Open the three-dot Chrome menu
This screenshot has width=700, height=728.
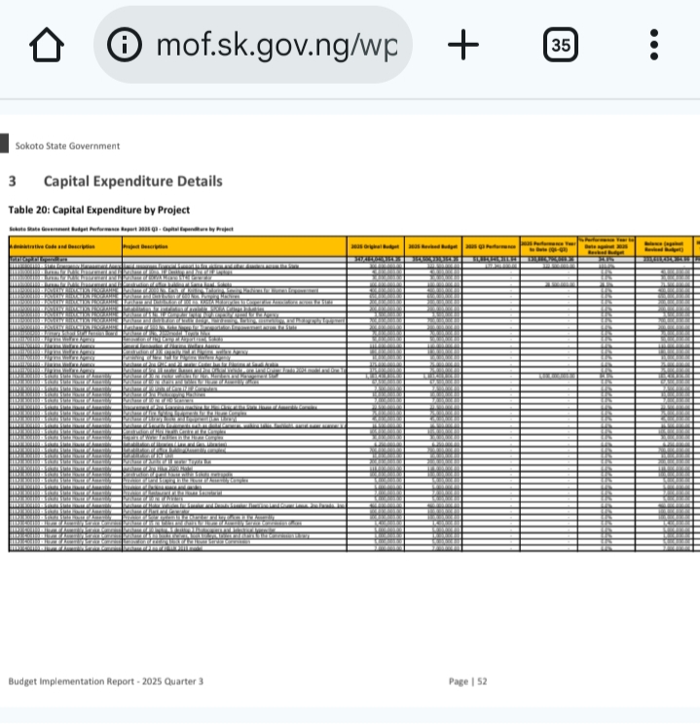653,45
